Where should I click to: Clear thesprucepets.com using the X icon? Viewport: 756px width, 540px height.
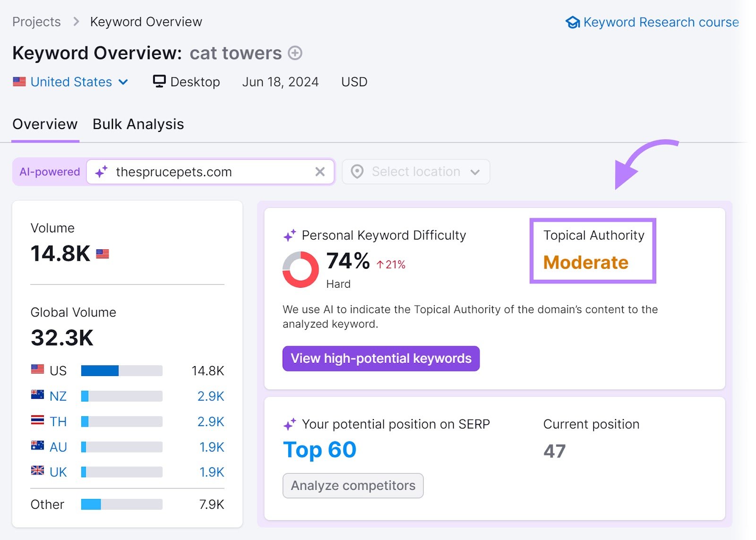[320, 171]
